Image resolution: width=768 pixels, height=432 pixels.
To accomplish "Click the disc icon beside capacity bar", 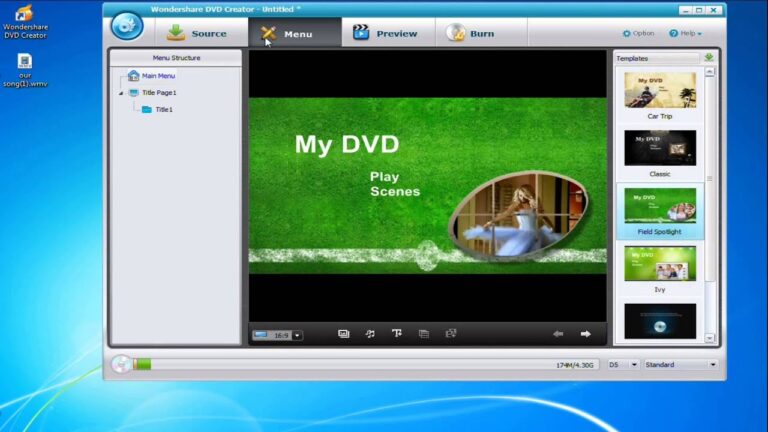I will pos(120,364).
